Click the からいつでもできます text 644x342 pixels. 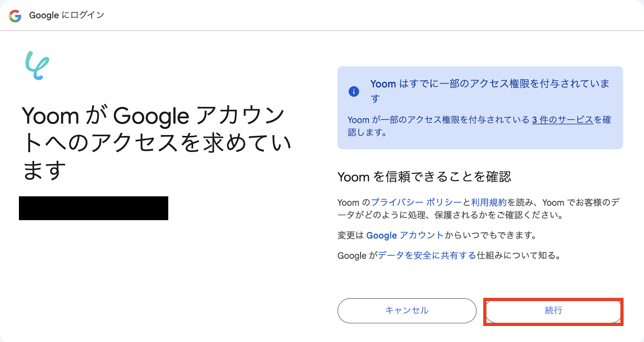pos(490,235)
